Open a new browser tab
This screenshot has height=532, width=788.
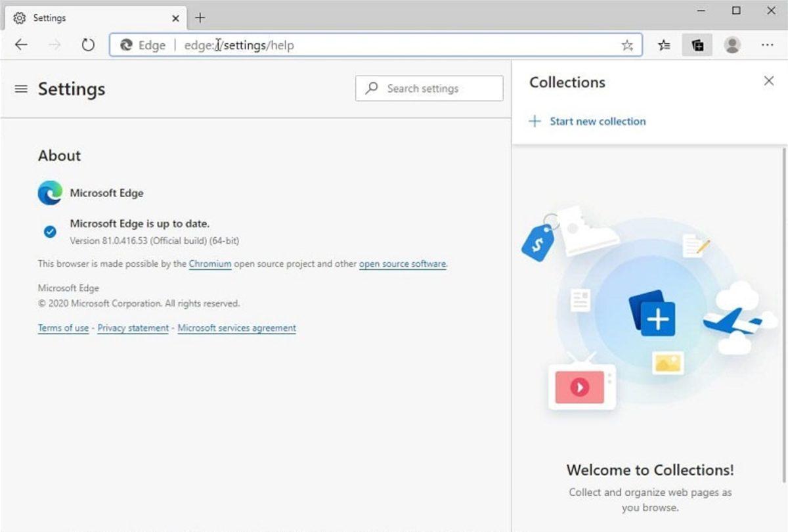coord(201,18)
